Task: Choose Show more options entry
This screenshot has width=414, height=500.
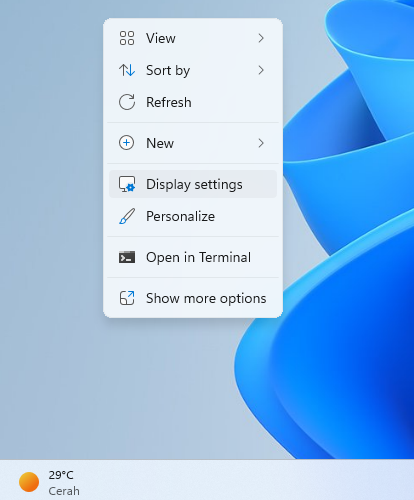Action: 193,298
